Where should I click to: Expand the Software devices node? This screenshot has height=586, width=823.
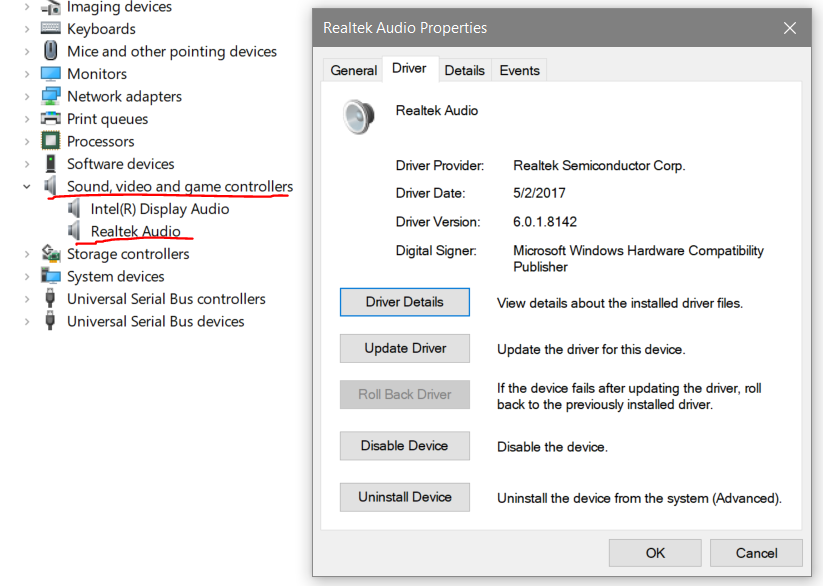pyautogui.click(x=27, y=164)
